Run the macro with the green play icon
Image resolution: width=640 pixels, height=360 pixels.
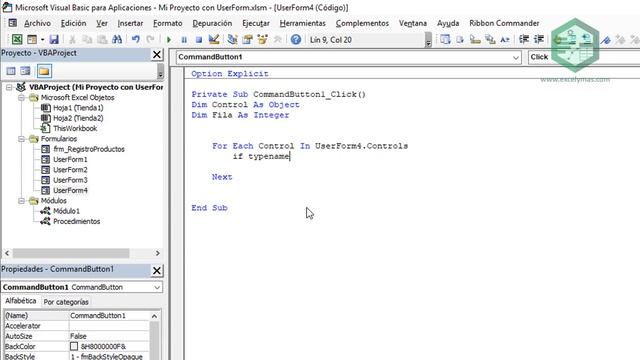point(169,40)
